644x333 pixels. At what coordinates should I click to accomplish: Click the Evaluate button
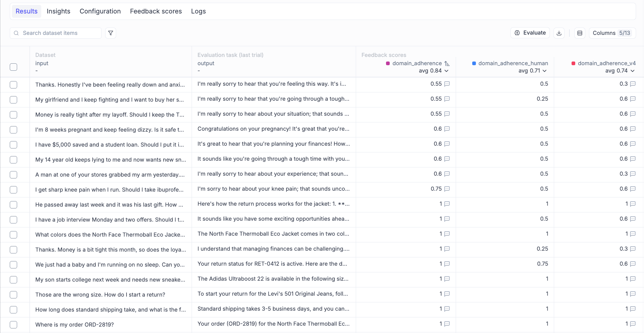(x=530, y=33)
